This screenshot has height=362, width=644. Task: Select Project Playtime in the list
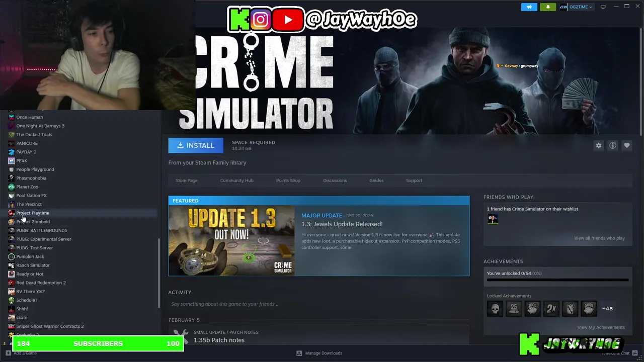32,213
